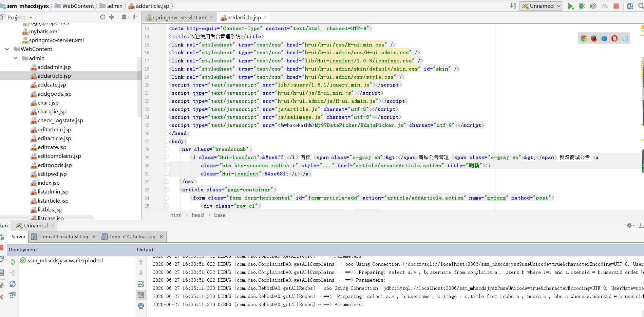Open page in Internet Explorer icon
Image resolution: width=644 pixels, height=317 pixels.
point(625,38)
